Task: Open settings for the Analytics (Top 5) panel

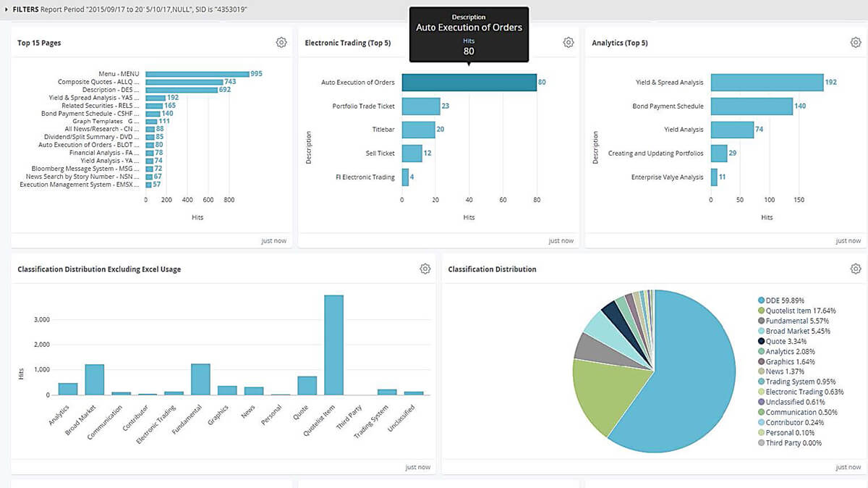Action: pos(856,42)
